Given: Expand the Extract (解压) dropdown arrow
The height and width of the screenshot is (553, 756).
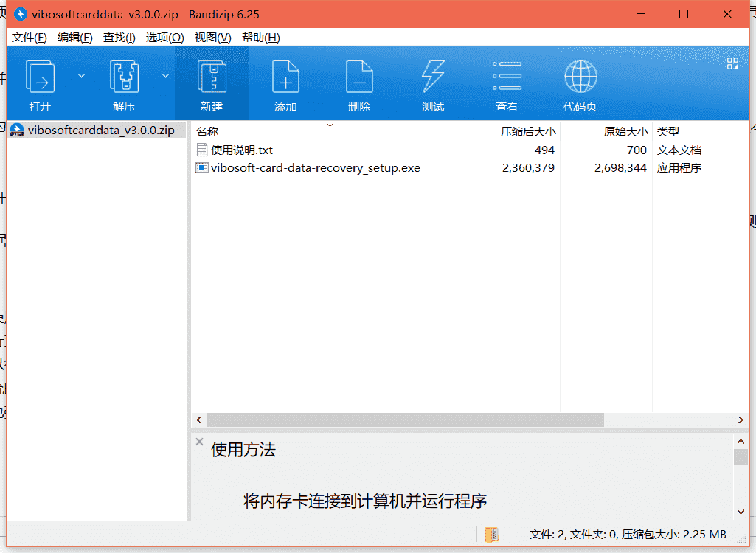Looking at the screenshot, I should tap(165, 76).
